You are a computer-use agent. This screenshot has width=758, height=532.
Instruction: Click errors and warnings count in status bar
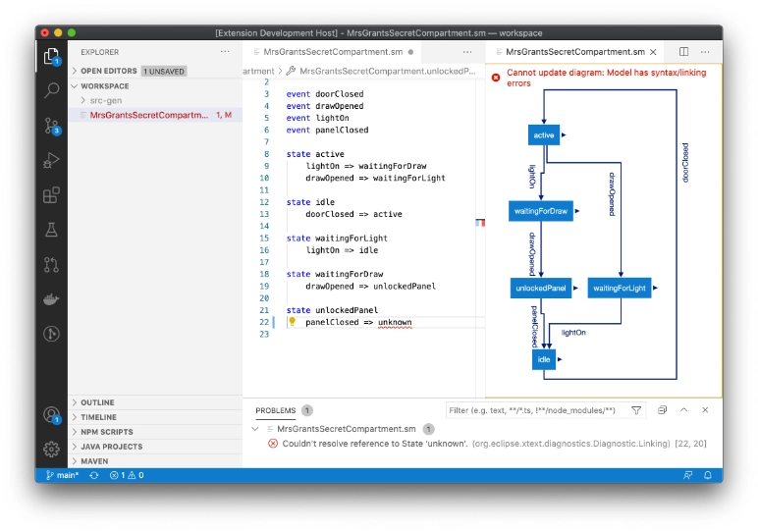coord(127,475)
